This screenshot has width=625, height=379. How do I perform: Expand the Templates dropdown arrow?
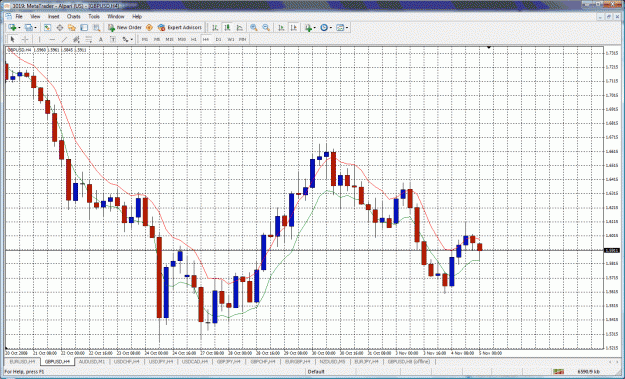347,27
